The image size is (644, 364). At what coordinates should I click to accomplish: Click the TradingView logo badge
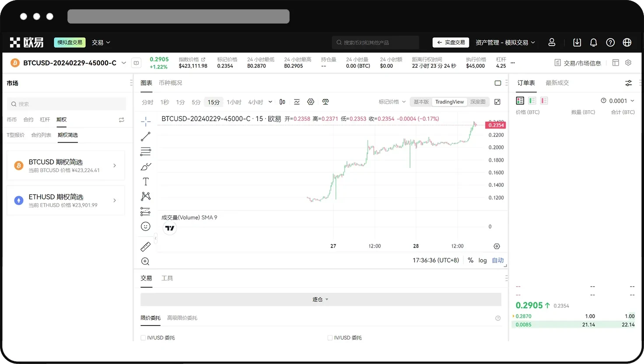click(170, 228)
